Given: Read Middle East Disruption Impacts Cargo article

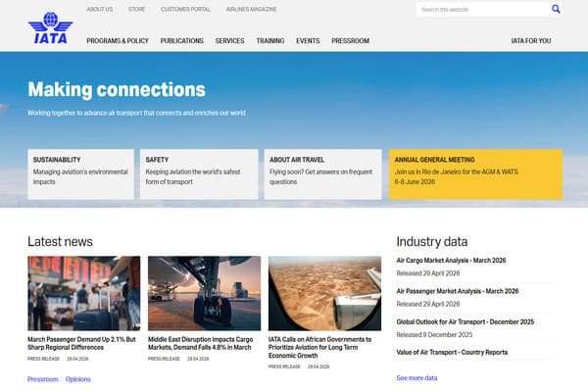Looking at the screenshot, I should (x=201, y=343).
